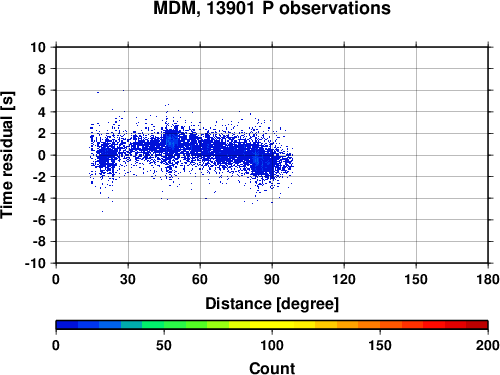Click the plot title MDM P observations
The height and width of the screenshot is (375, 500).
(272, 9)
